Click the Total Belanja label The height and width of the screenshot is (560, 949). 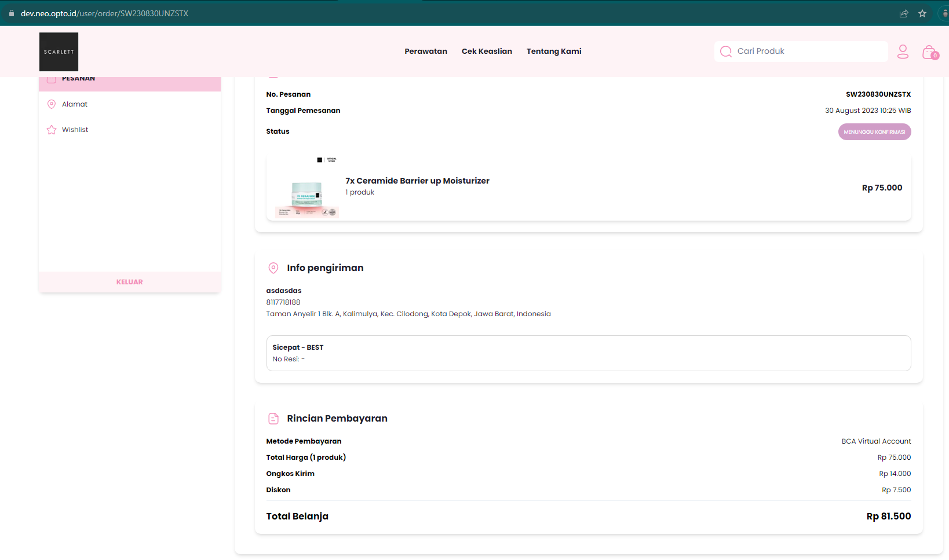[297, 517]
